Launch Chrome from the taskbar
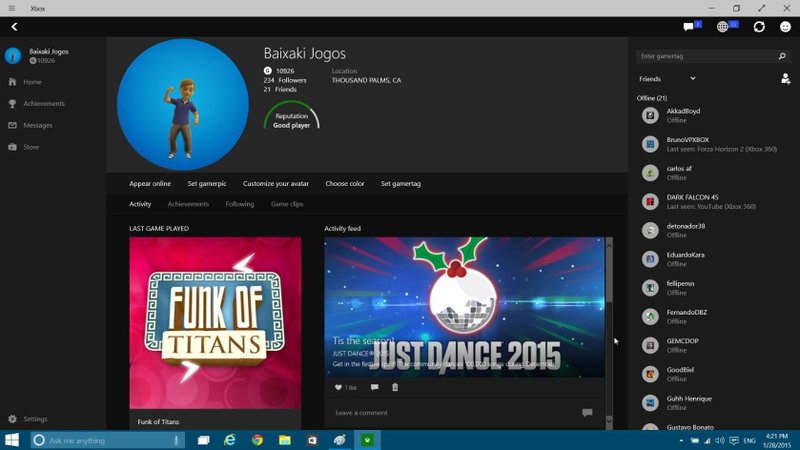Screen dimensions: 800x450 click(257, 440)
